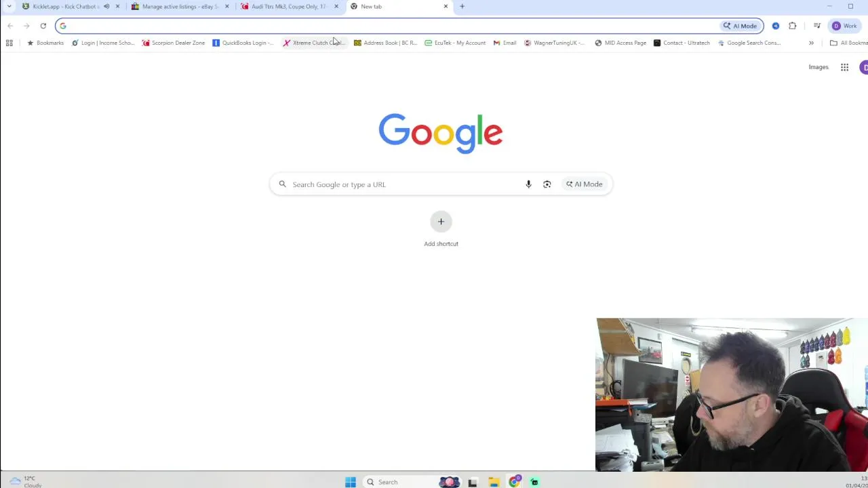Go forward with the forward arrow

(26, 26)
